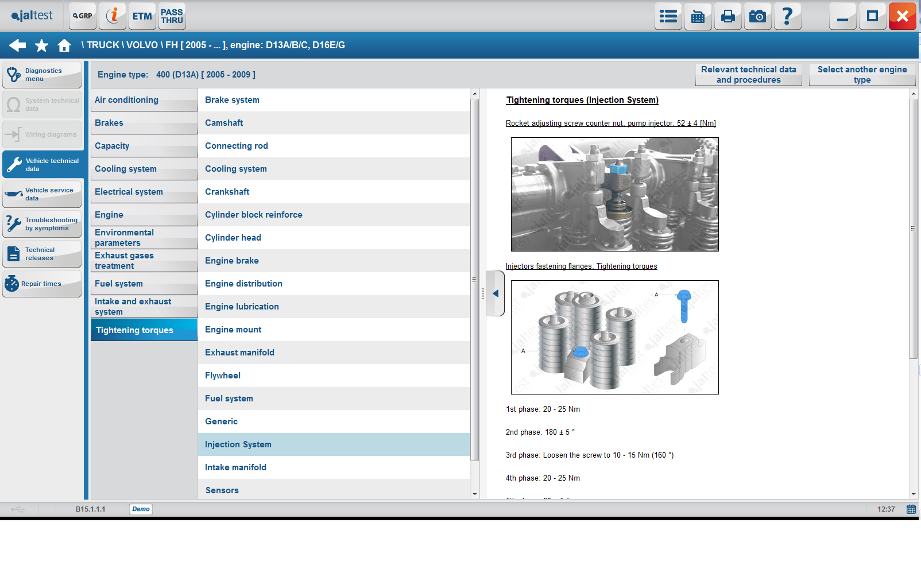The image size is (921, 588).
Task: Click the injectors fastening flanges diagram
Action: (614, 337)
